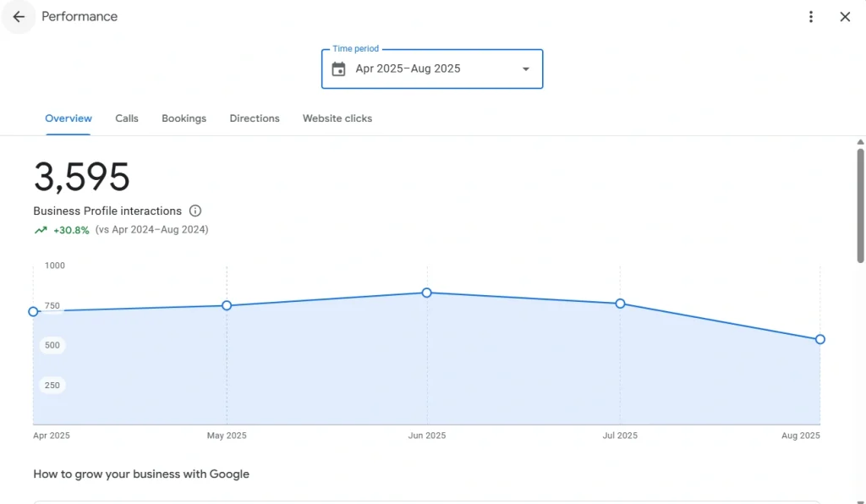View the Directions tab

coord(254,118)
